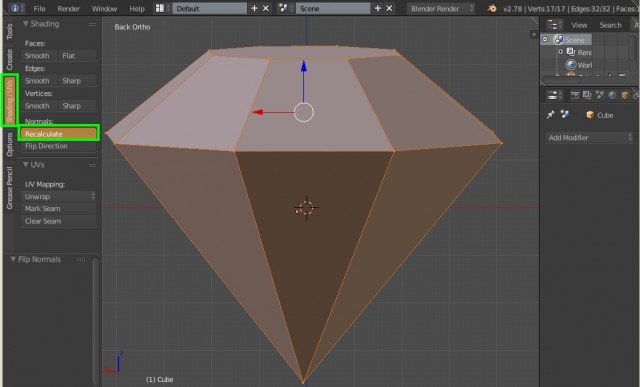Delete the current scene with X
The width and height of the screenshot is (640, 387).
point(389,8)
